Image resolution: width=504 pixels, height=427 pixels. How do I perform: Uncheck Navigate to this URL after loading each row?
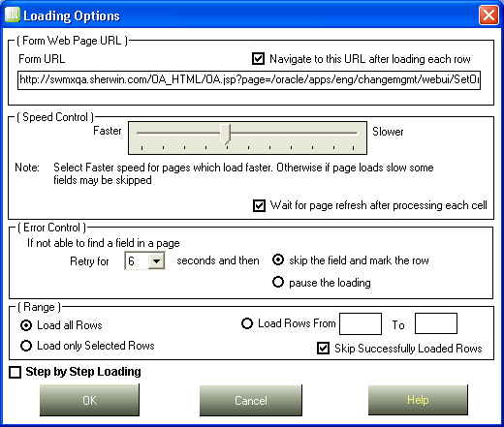(x=258, y=59)
